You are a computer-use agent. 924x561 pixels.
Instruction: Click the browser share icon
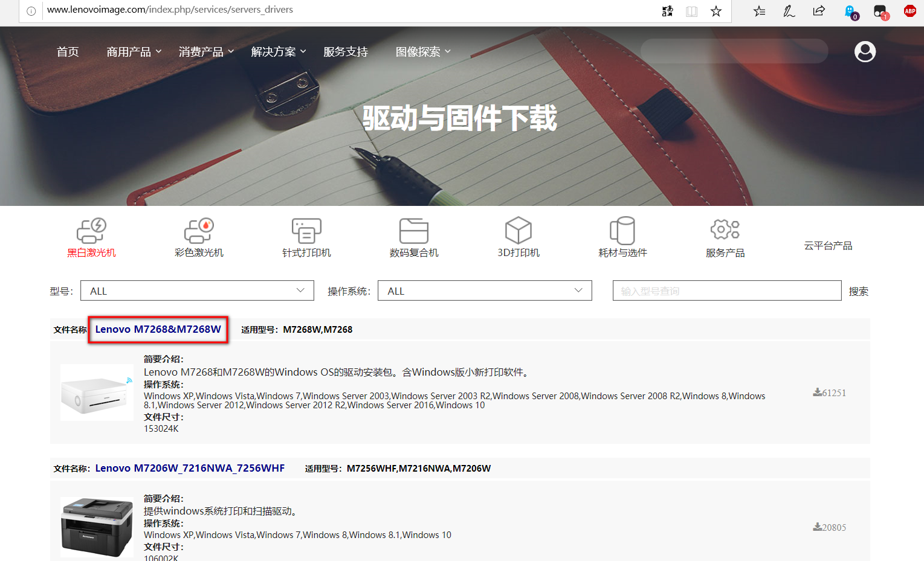tap(819, 11)
